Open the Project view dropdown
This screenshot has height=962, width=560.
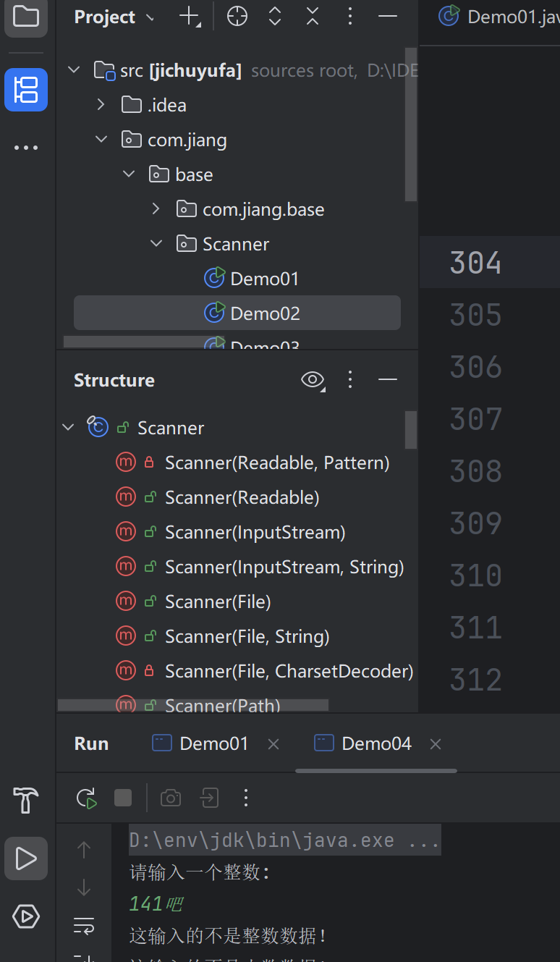pos(150,17)
